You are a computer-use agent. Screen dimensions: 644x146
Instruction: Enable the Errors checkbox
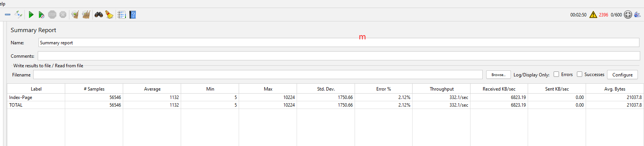556,74
